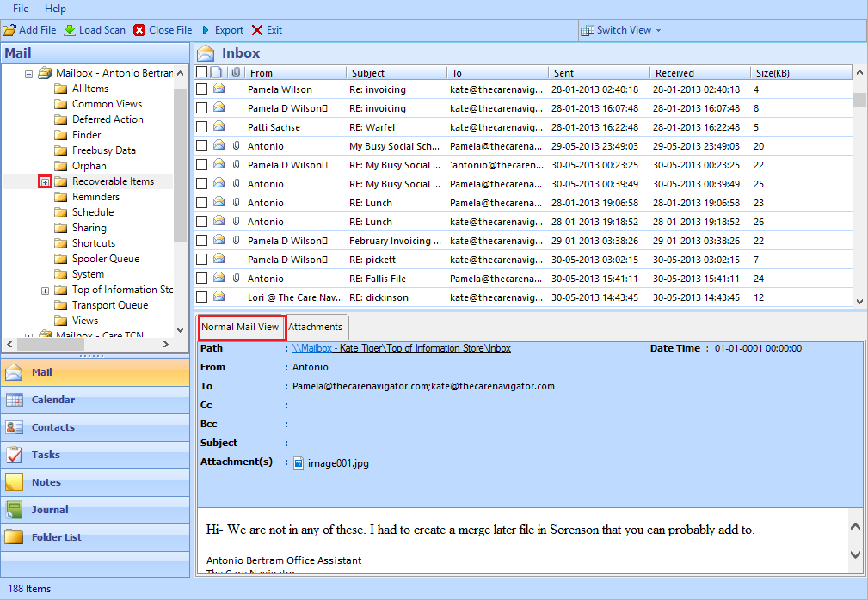Image resolution: width=868 pixels, height=600 pixels.
Task: Click the Common Views folder icon
Action: 61,104
